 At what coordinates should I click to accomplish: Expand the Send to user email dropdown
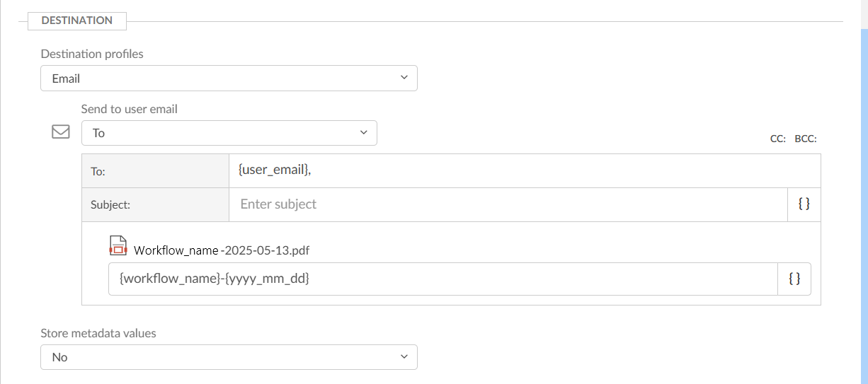point(229,133)
